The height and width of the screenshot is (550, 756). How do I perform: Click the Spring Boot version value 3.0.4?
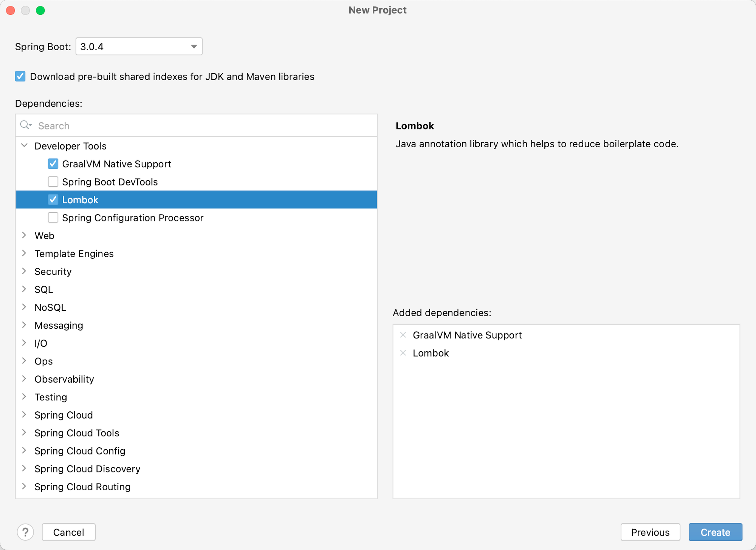(x=92, y=46)
